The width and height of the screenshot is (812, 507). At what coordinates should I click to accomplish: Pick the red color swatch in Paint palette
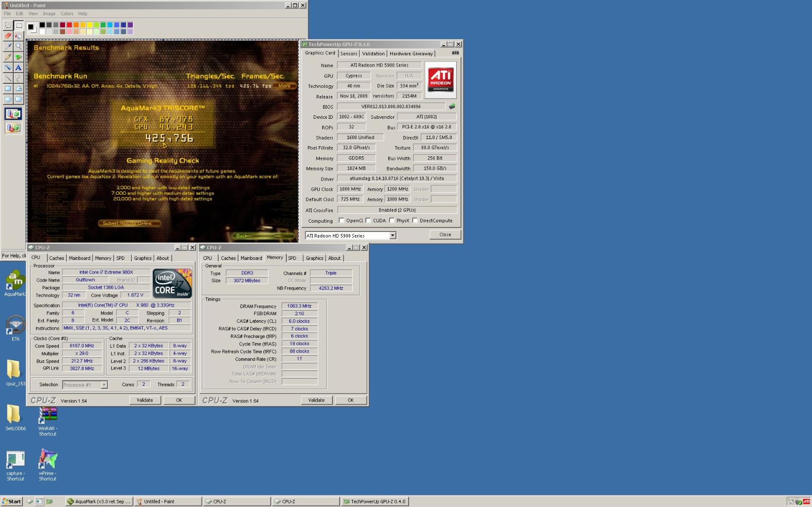[x=69, y=25]
